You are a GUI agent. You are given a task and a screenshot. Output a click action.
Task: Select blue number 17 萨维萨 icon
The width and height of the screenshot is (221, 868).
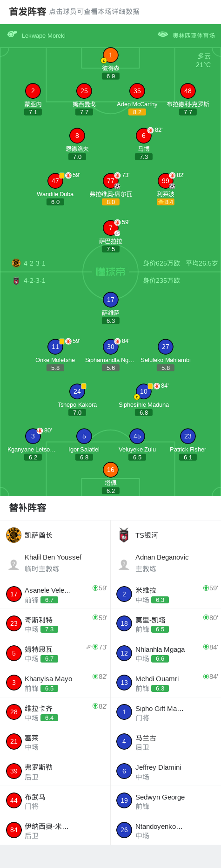(x=111, y=300)
